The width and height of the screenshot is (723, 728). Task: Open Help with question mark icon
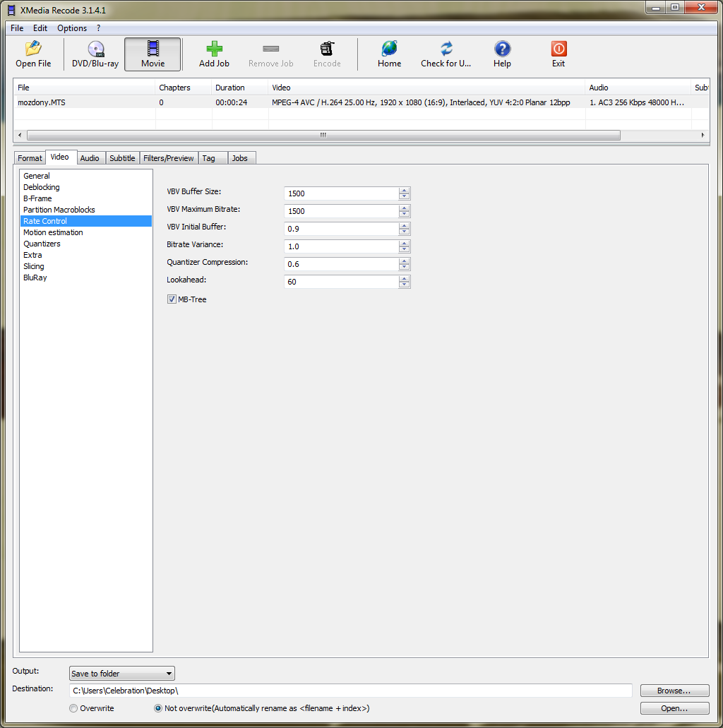click(x=502, y=54)
